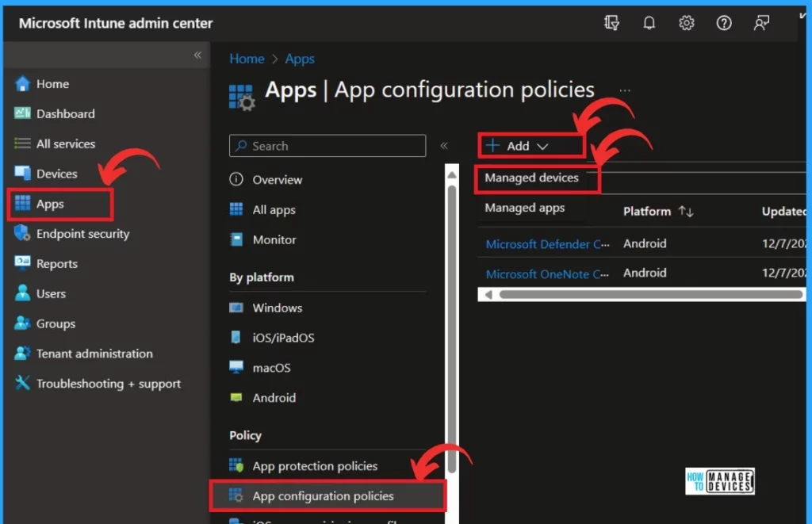
Task: Open the settings gear in header
Action: point(686,23)
